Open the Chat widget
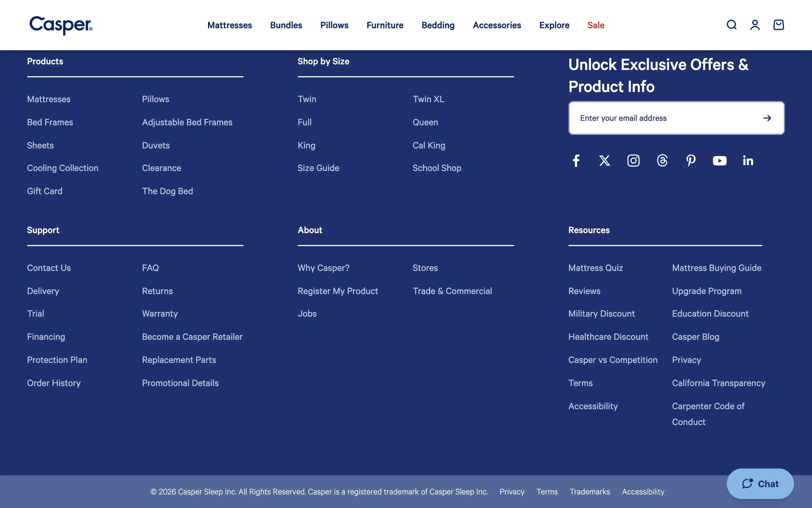This screenshot has width=812, height=508. [x=760, y=483]
